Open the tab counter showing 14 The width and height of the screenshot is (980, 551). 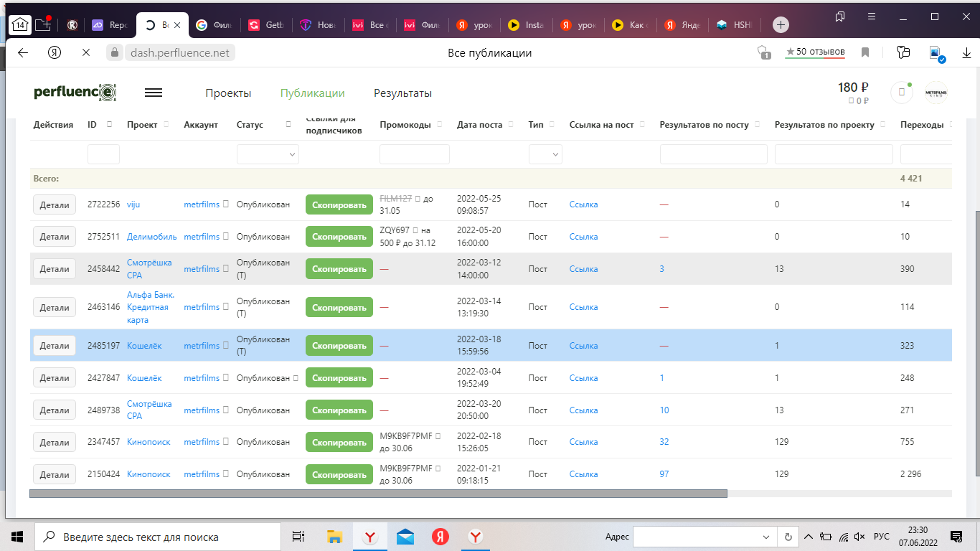[20, 24]
